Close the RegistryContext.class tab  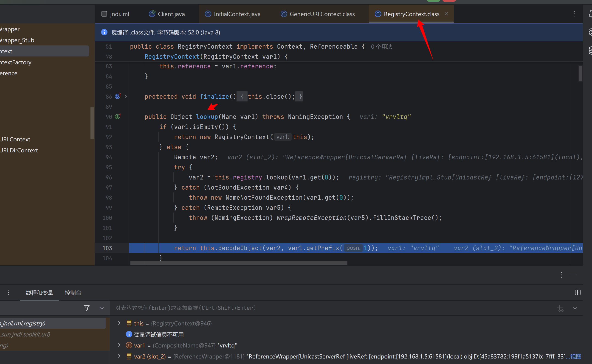[446, 14]
